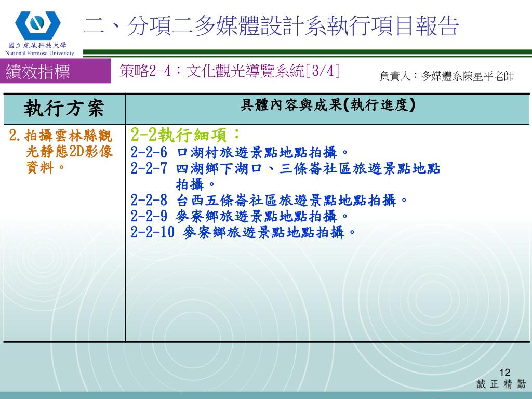Image resolution: width=532 pixels, height=399 pixels.
Task: Click the 國立虎尾科技大學 text under logo
Action: click(x=37, y=46)
